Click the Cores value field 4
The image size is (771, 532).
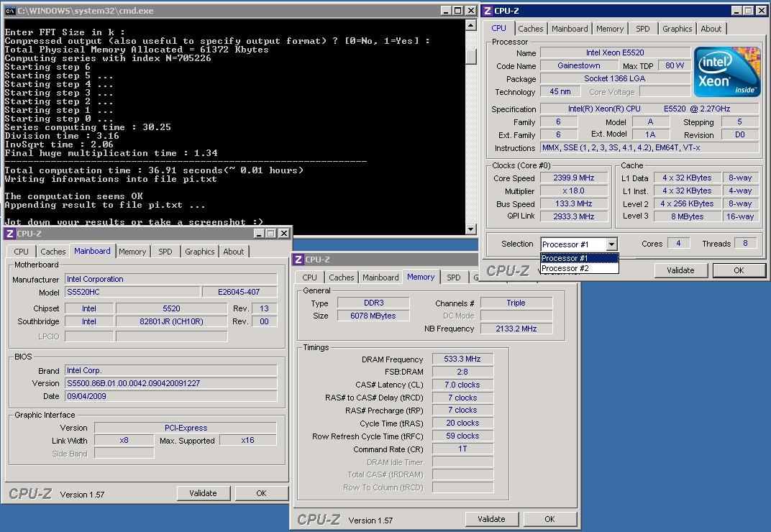pyautogui.click(x=678, y=243)
